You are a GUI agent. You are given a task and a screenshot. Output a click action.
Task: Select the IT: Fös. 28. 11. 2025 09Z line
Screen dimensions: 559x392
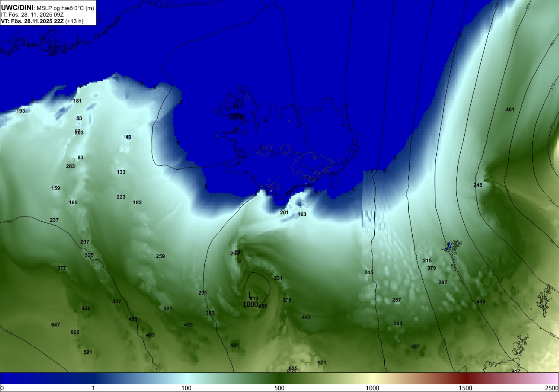coord(32,14)
